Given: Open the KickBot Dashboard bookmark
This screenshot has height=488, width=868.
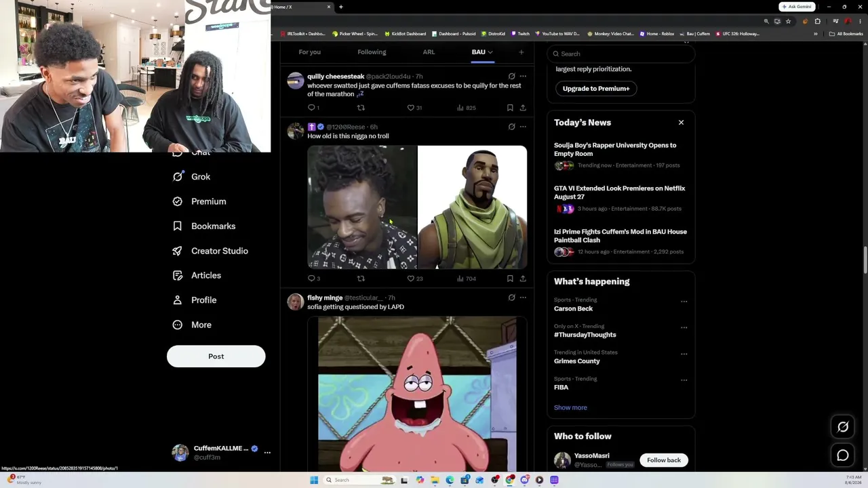Looking at the screenshot, I should point(405,34).
